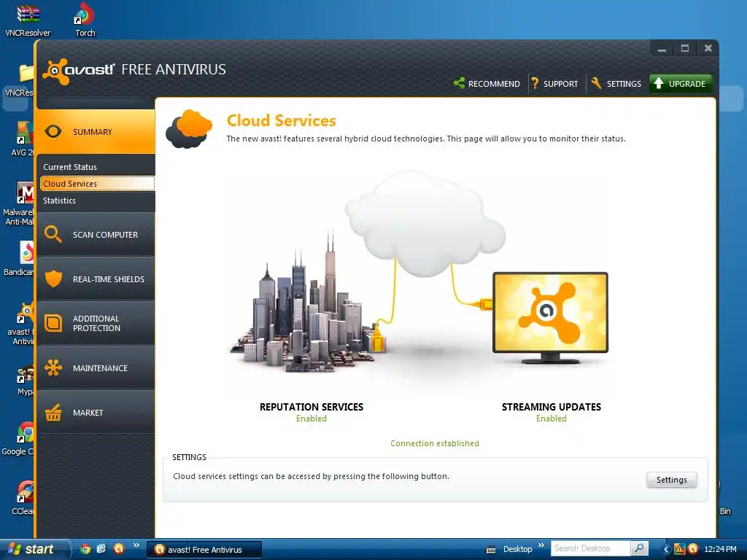Click the keyboard icon beside Desktop toolbar
747x560 pixels.
tap(491, 550)
